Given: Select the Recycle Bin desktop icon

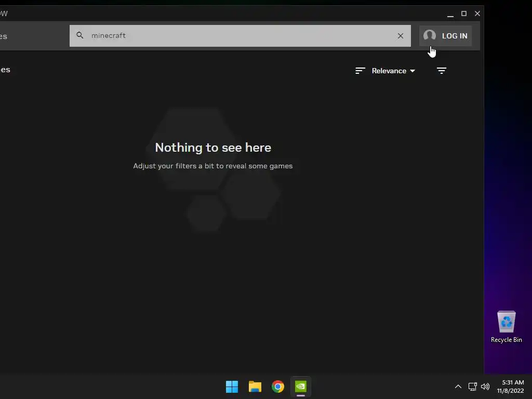Looking at the screenshot, I should pos(506,327).
